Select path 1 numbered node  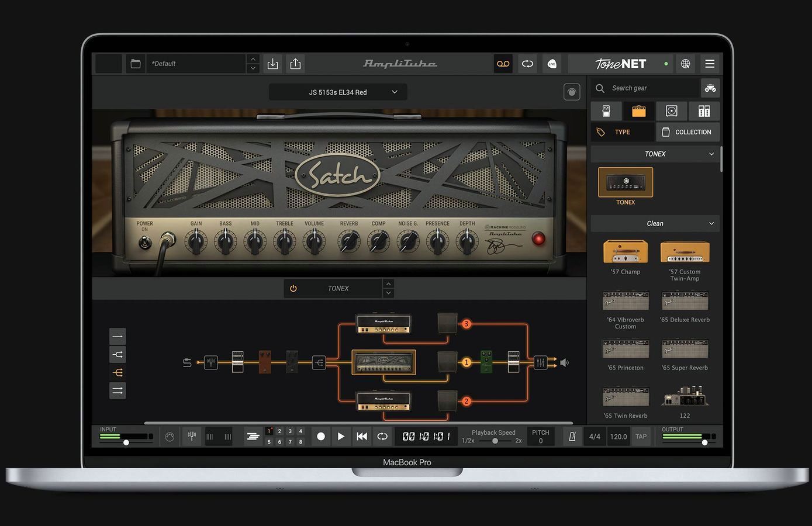(467, 362)
